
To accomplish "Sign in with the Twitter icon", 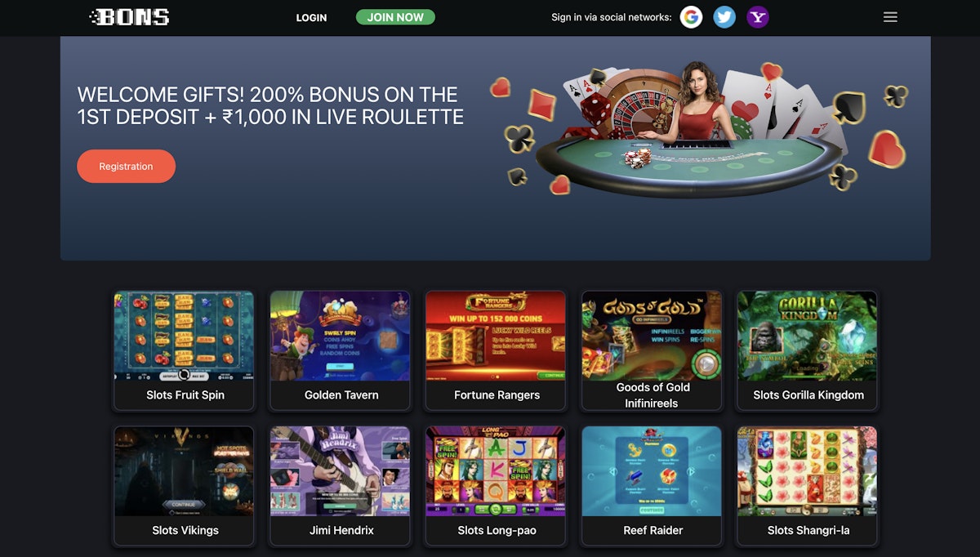I will 724,17.
